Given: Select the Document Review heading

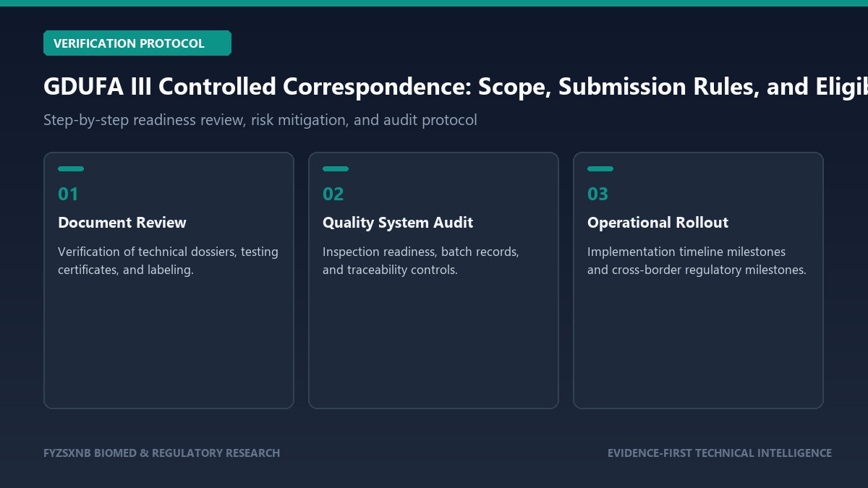Looking at the screenshot, I should [x=122, y=223].
